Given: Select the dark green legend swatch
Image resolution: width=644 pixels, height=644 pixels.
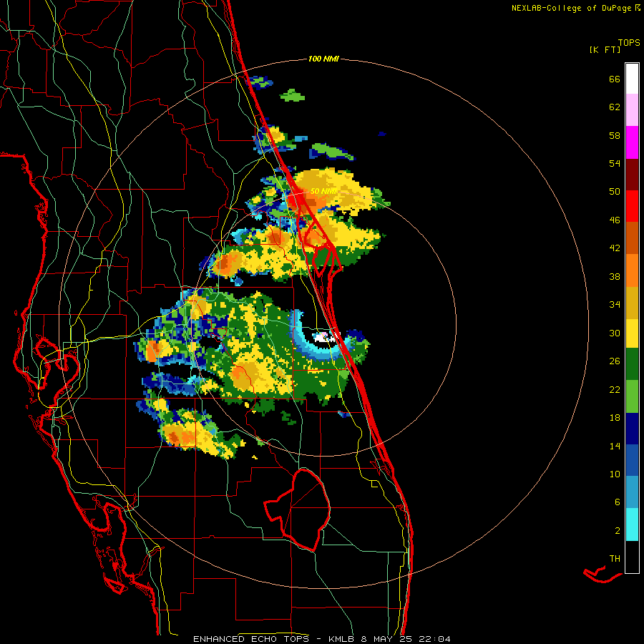Looking at the screenshot, I should (632, 364).
